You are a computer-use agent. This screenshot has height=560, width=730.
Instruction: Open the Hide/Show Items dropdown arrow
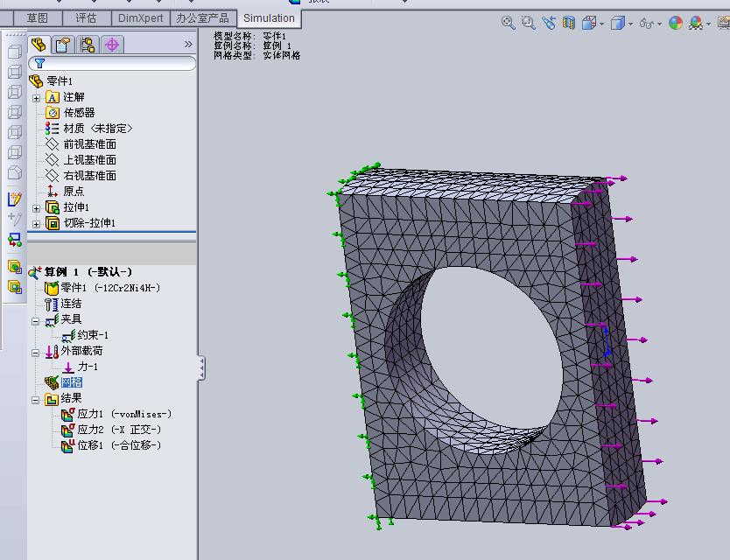click(659, 24)
